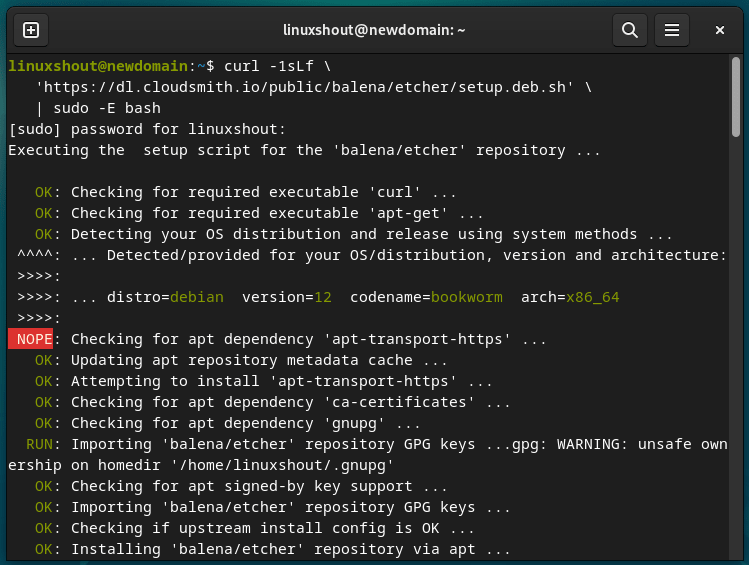Click the cloudsmith setup.deb.sh URL
Viewport: 749px width, 565px height.
pyautogui.click(x=305, y=87)
